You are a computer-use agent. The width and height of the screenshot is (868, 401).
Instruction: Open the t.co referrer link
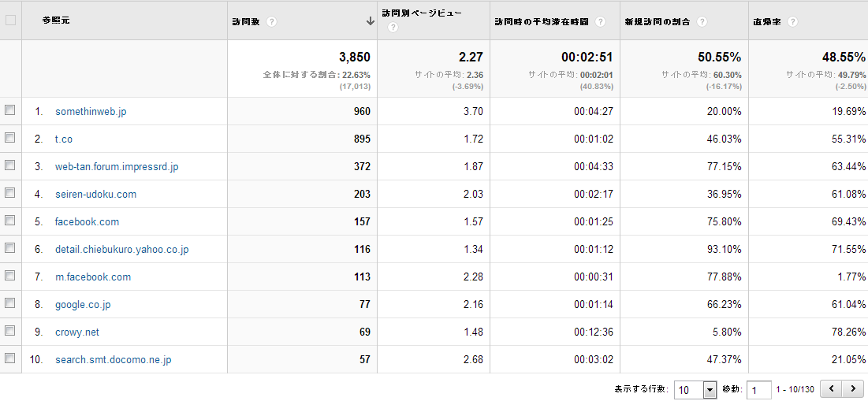64,139
